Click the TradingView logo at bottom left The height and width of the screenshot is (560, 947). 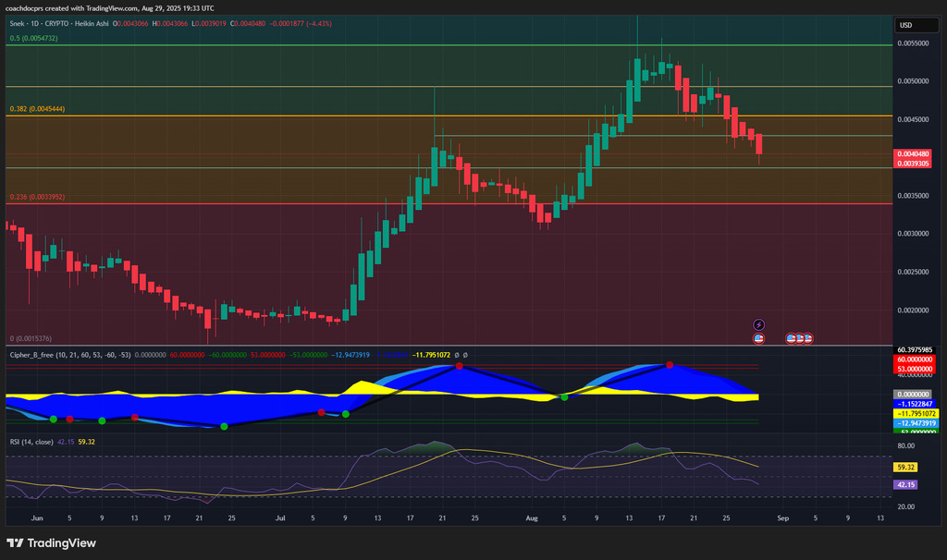52,542
